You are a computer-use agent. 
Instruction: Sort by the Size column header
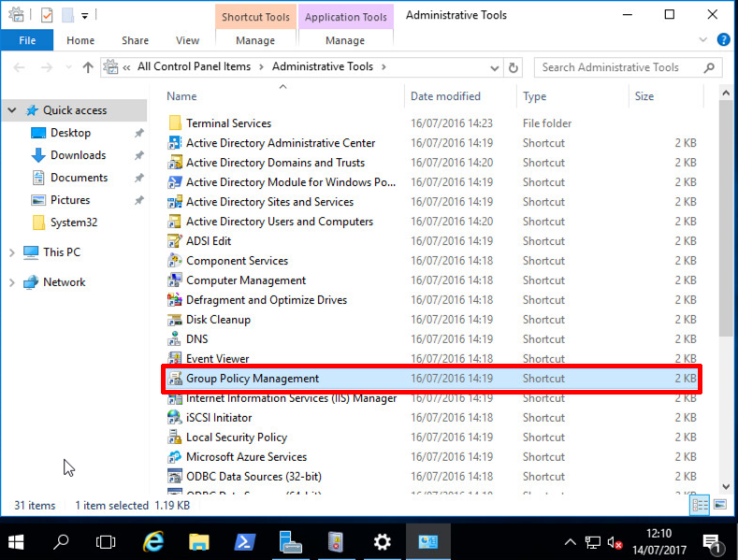tap(644, 96)
